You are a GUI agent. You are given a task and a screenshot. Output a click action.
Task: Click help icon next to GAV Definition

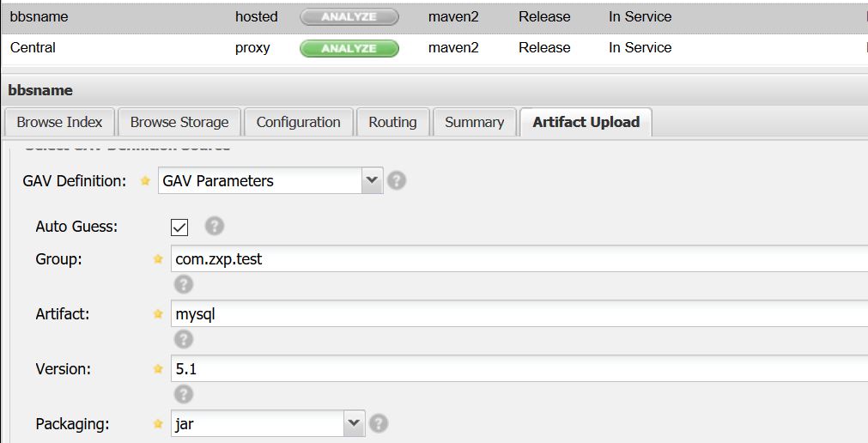[x=396, y=181]
